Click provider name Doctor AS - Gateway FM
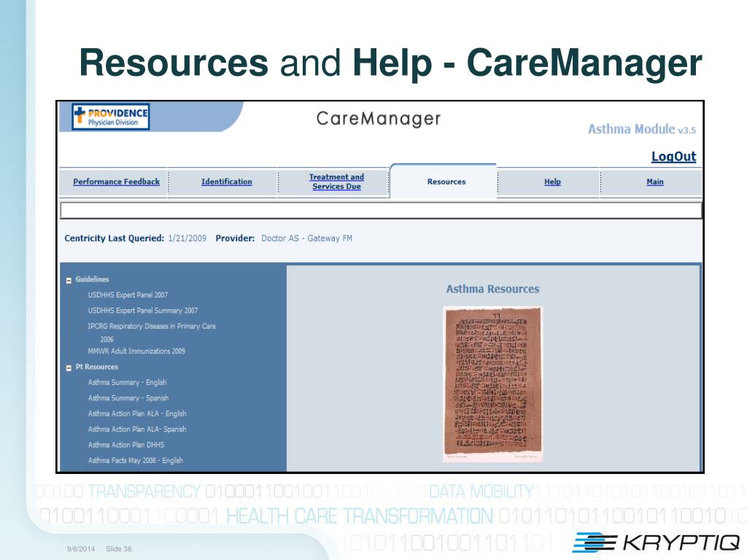This screenshot has width=747, height=560. (x=307, y=238)
